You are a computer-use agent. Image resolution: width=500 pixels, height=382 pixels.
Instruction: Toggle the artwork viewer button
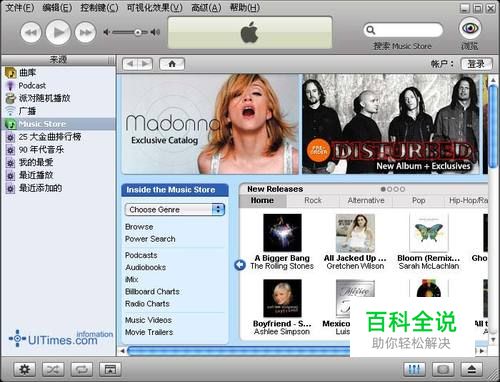(x=110, y=369)
